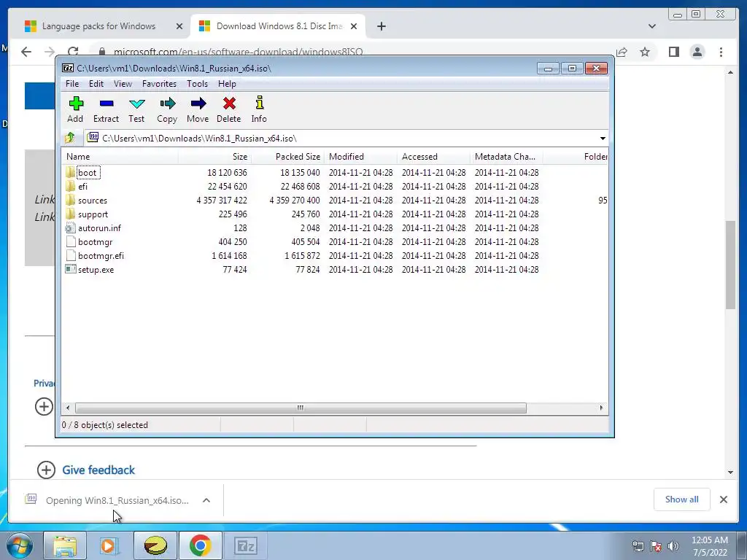
Task: Click Chrome page vertical scrollbar thumb
Action: [x=730, y=265]
